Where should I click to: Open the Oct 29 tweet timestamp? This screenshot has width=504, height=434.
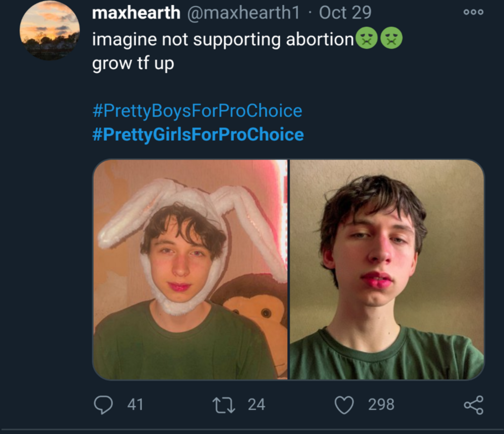(x=345, y=13)
